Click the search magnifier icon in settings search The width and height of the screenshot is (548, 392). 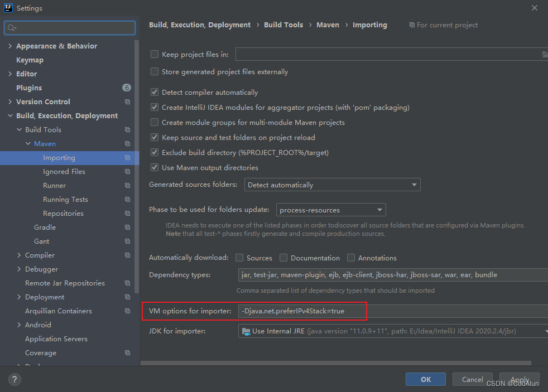point(12,28)
